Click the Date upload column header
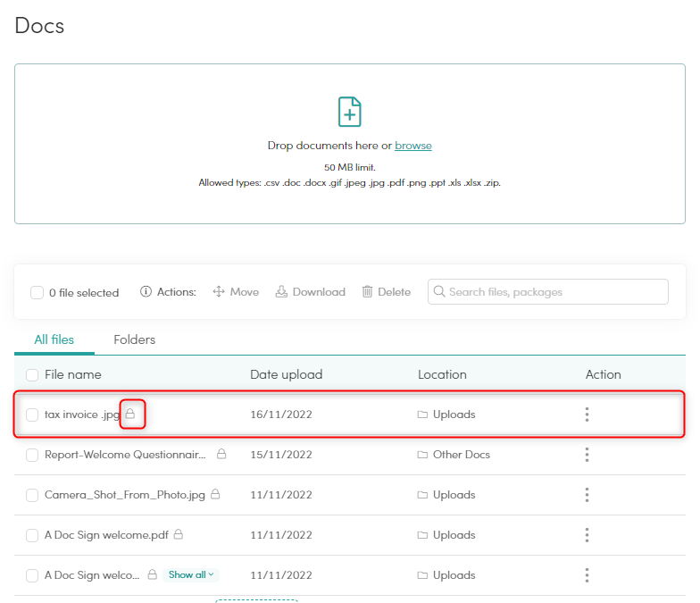The width and height of the screenshot is (700, 603). [x=286, y=374]
